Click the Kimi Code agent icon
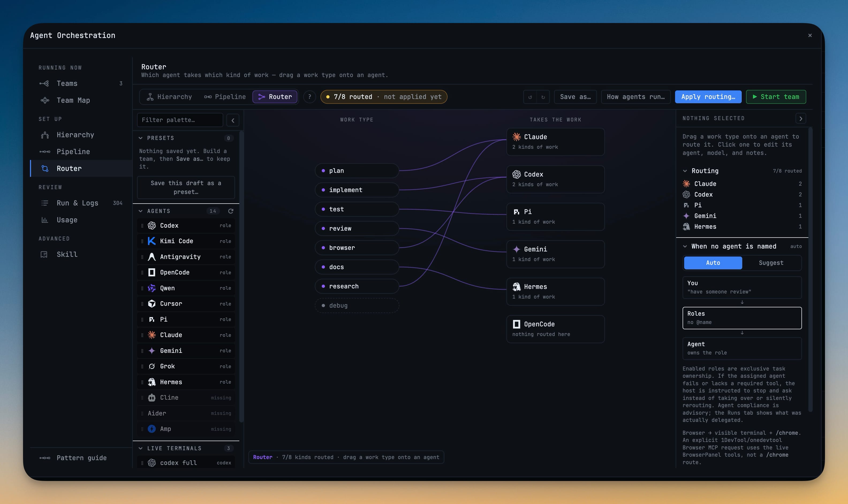Image resolution: width=848 pixels, height=504 pixels. coord(152,241)
